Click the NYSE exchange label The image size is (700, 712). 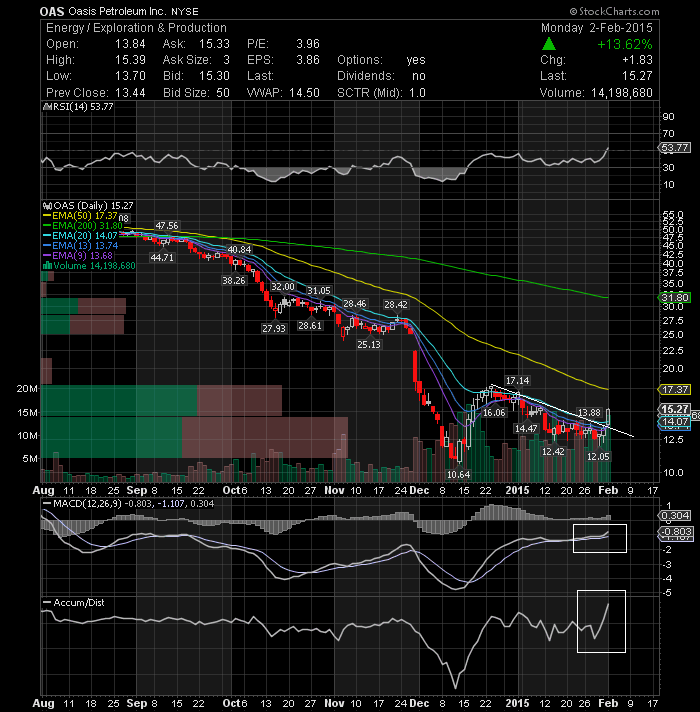(x=185, y=12)
